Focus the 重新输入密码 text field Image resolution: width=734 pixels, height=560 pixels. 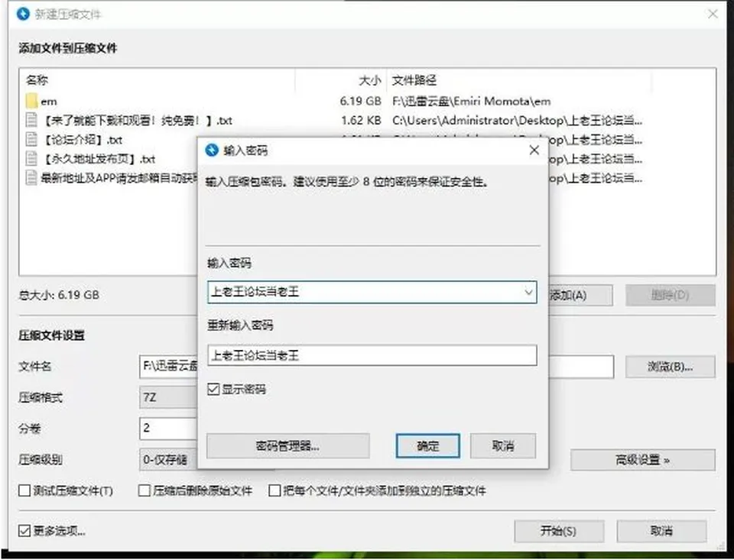[372, 355]
